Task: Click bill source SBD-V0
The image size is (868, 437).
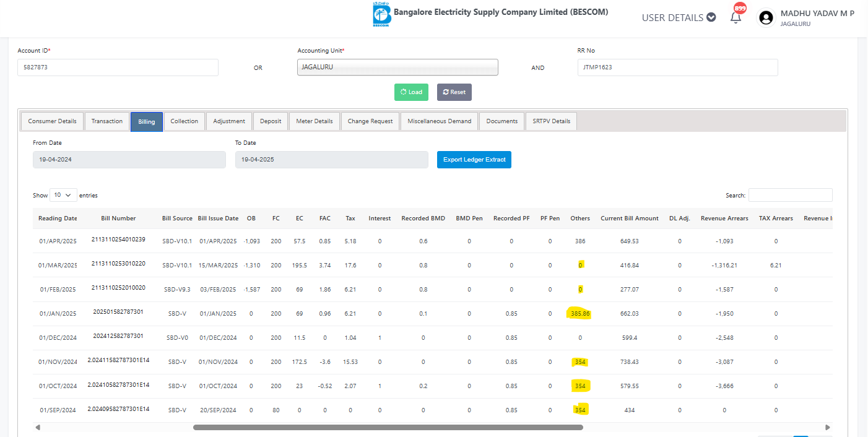Action: [177, 338]
